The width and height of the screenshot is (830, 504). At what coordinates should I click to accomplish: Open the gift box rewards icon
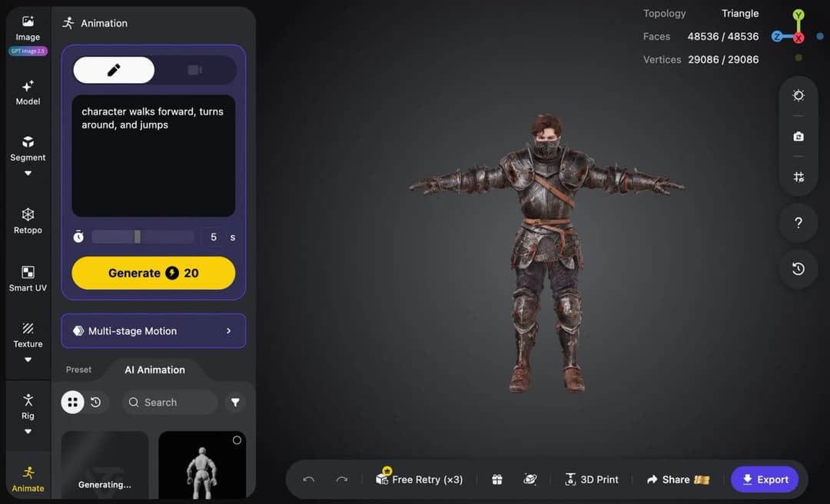[x=497, y=479]
